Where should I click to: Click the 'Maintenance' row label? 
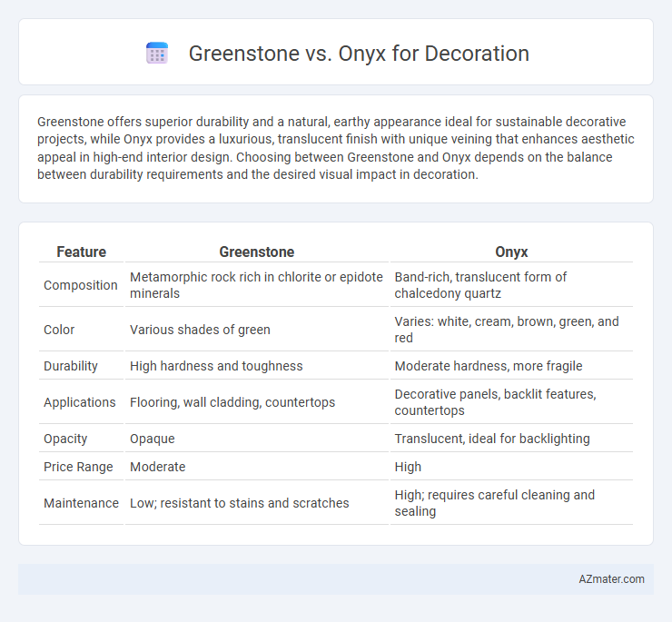(x=82, y=503)
